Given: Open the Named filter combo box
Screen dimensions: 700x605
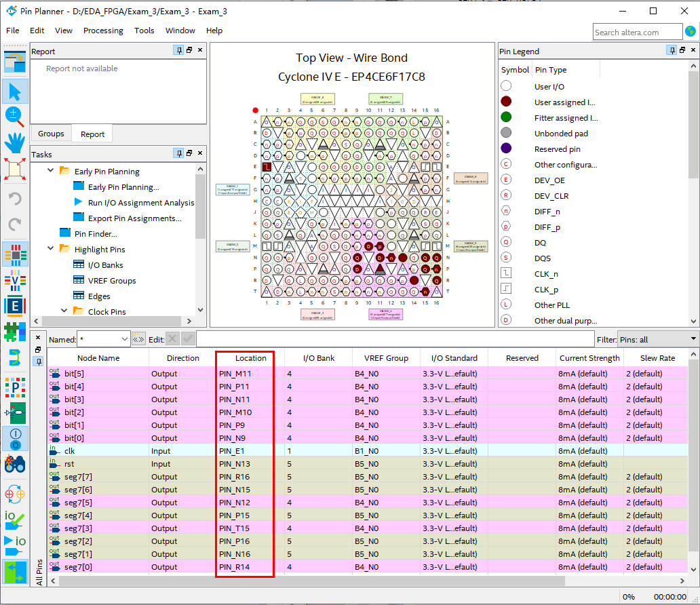Looking at the screenshot, I should tap(104, 339).
